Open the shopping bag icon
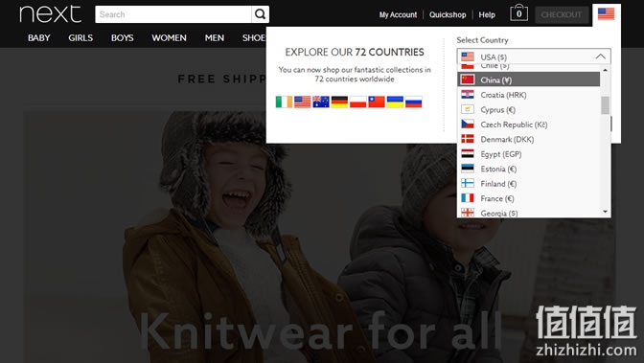 [518, 13]
